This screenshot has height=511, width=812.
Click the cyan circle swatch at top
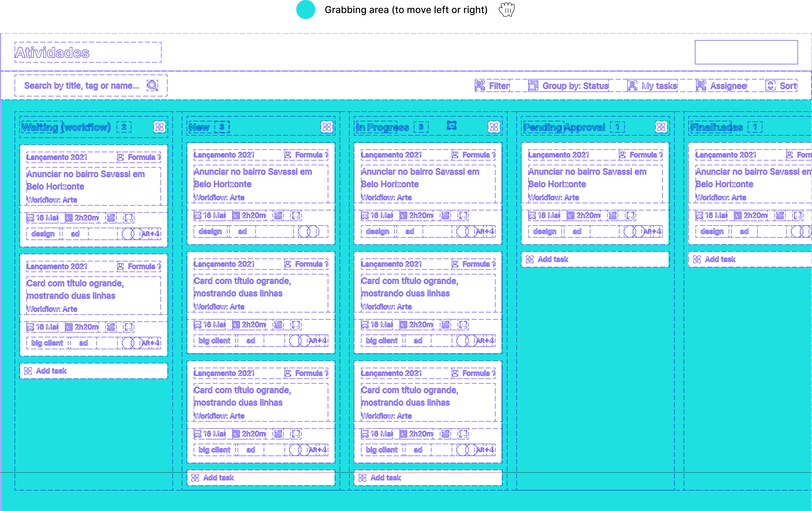[305, 9]
